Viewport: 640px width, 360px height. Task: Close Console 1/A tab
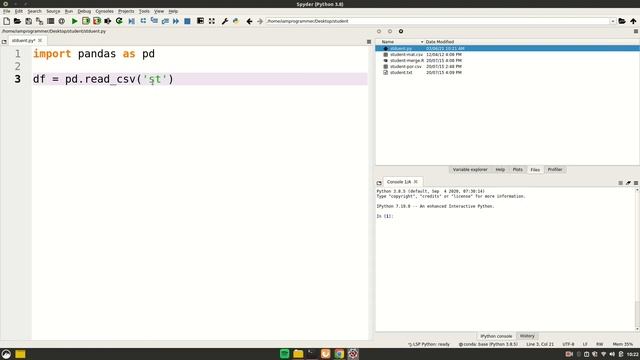point(416,182)
